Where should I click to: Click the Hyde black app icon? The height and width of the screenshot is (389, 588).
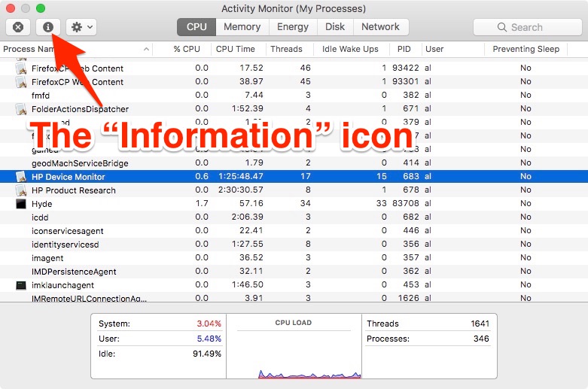click(21, 204)
